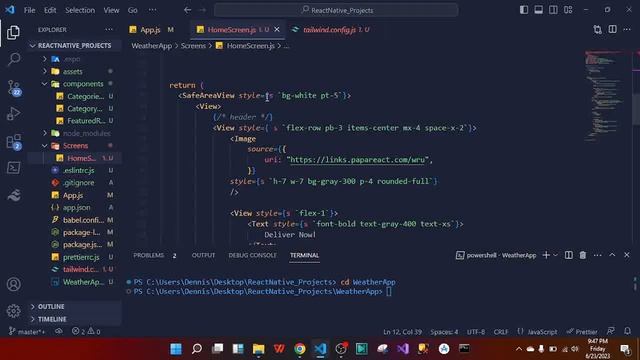Open terminal panel ellipsis menu

pyautogui.click(x=598, y=255)
